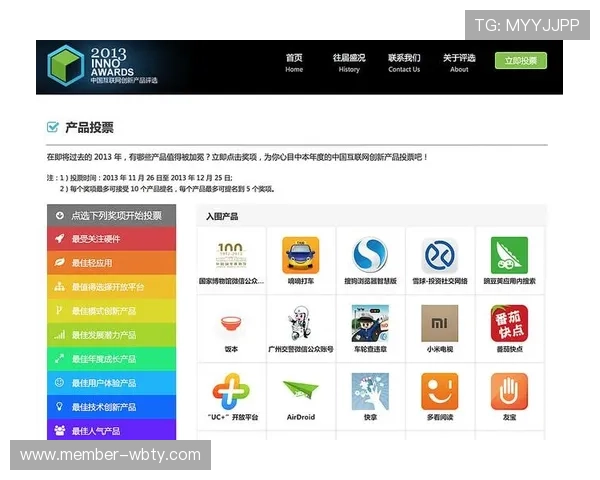Pick the 最佳发展潜力产品 award category
600x480 pixels.
[x=111, y=335]
